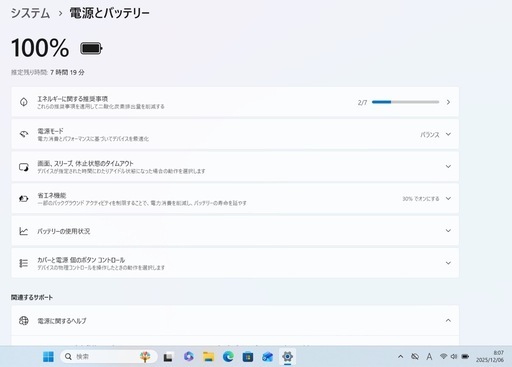Viewport: 512px width, 367px height.
Task: Open Microsoft Store from the taskbar
Action: click(x=248, y=357)
